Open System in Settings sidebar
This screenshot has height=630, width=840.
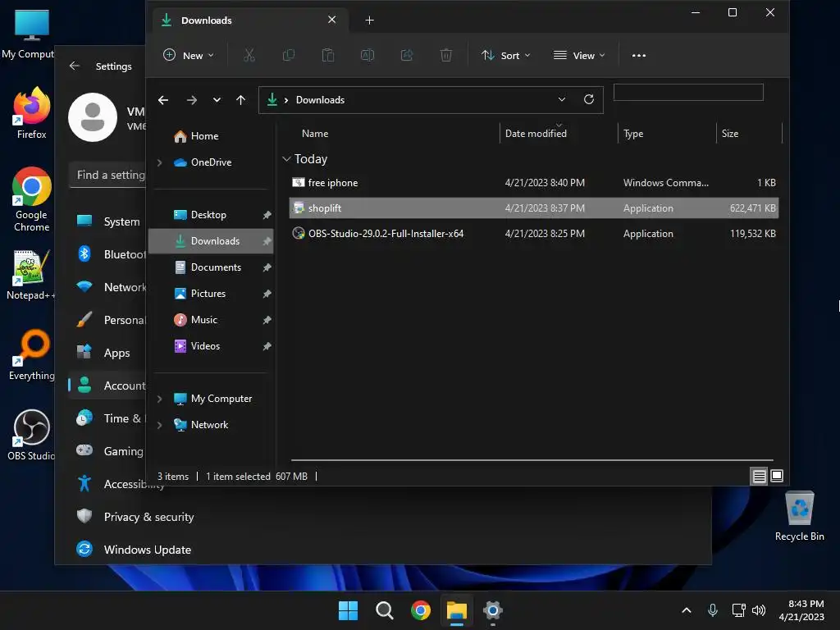click(x=107, y=221)
